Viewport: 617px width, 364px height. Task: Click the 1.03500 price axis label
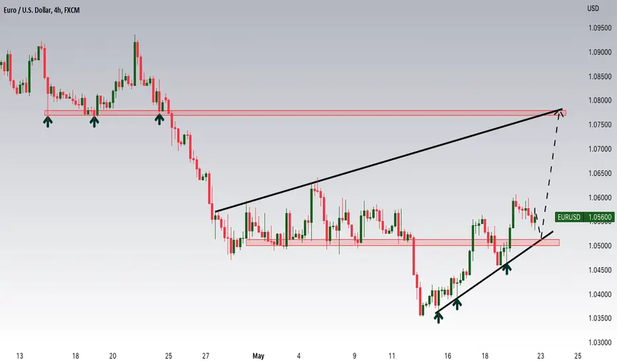click(x=600, y=318)
